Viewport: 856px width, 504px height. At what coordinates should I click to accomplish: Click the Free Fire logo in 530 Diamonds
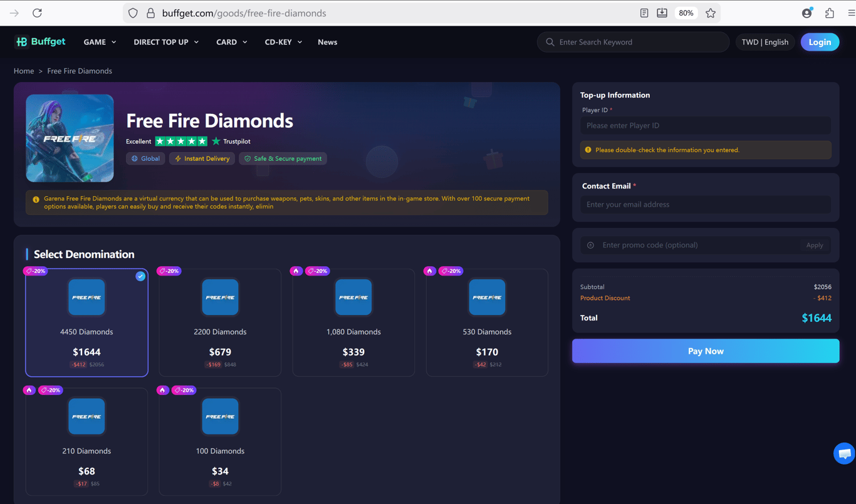(x=487, y=297)
